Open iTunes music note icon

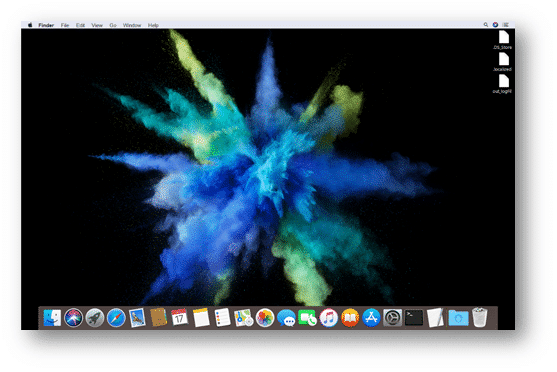[329, 317]
